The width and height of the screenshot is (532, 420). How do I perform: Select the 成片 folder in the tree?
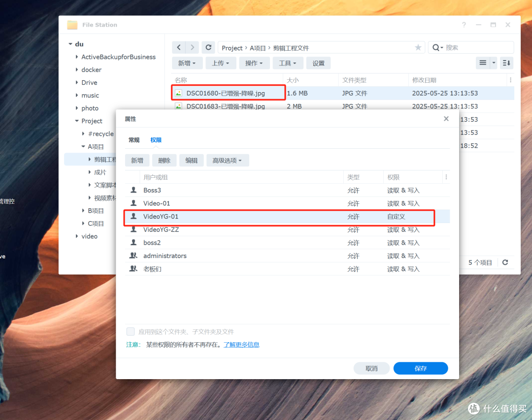tap(100, 172)
